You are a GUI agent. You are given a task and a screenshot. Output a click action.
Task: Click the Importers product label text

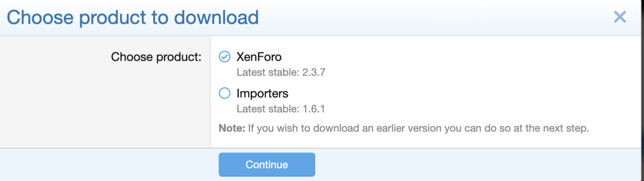(262, 93)
